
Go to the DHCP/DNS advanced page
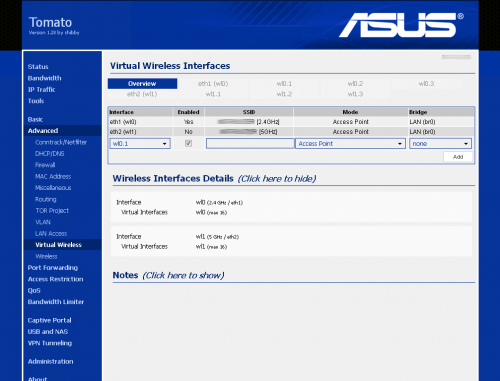click(50, 154)
